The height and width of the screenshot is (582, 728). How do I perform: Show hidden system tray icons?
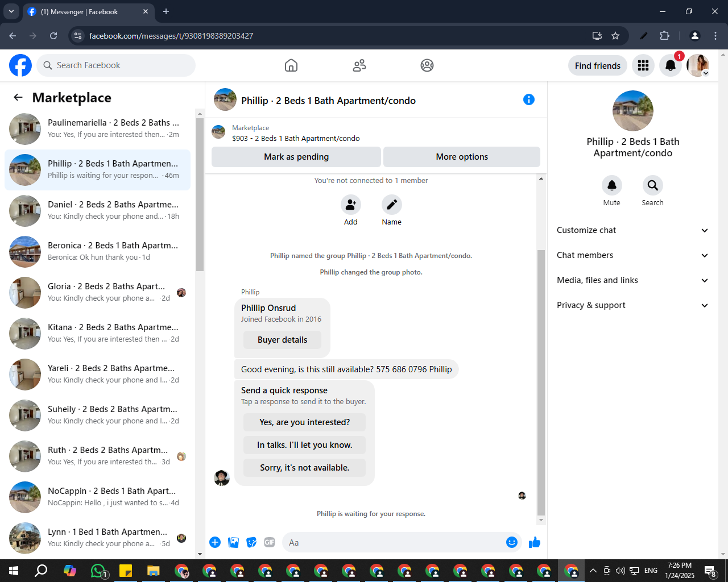593,571
